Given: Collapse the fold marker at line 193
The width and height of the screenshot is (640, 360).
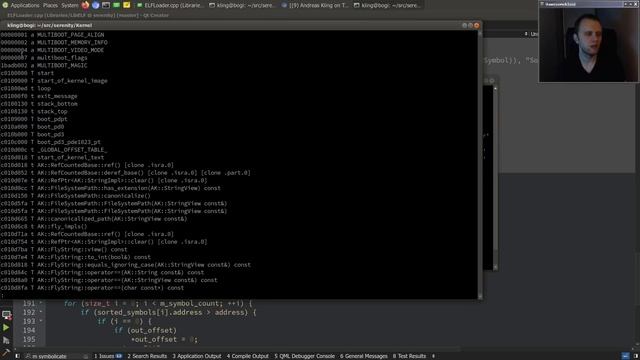Looking at the screenshot, I should pyautogui.click(x=40, y=321).
